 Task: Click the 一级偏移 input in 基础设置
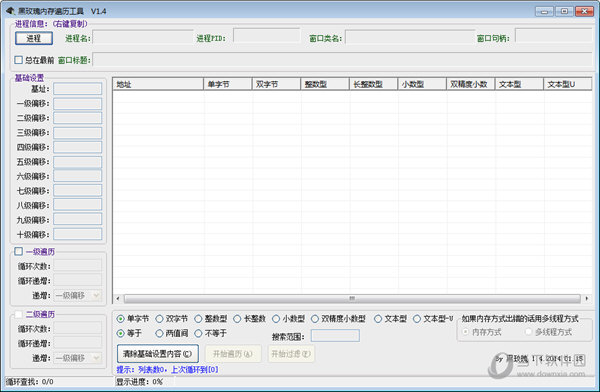(78, 103)
